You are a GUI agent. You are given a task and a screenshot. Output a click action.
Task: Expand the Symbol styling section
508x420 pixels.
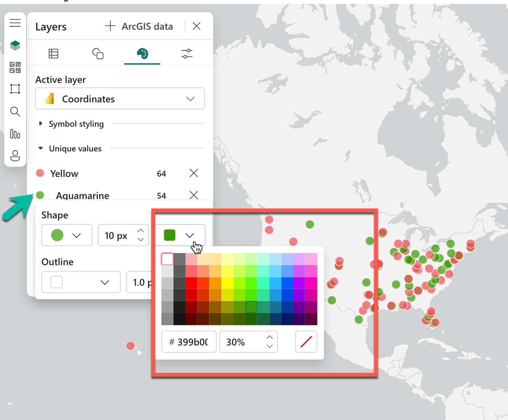[x=41, y=124]
